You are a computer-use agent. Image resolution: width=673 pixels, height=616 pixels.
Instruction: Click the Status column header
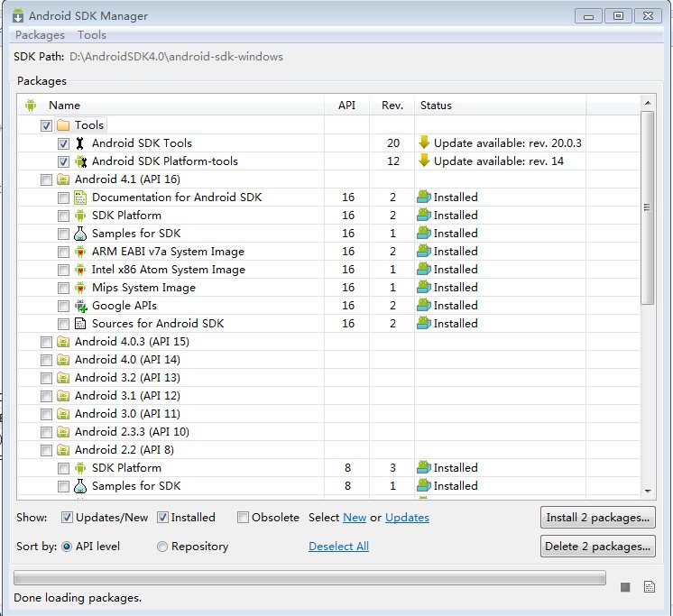(501, 106)
